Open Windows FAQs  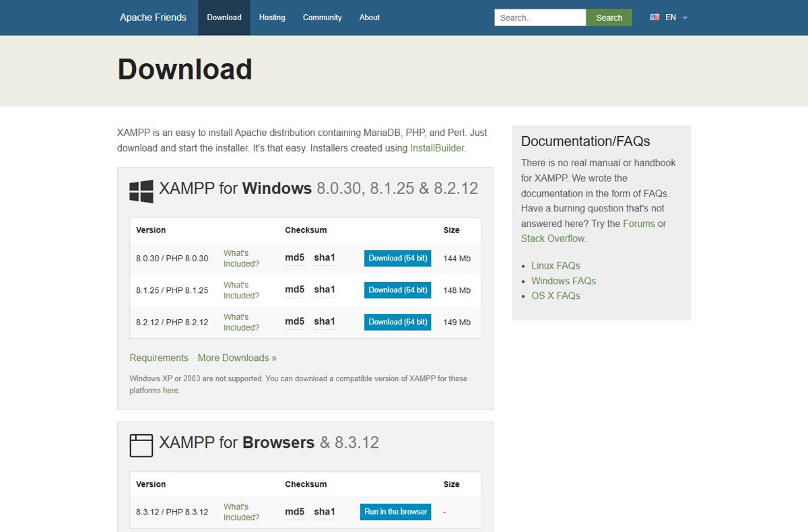pos(564,281)
